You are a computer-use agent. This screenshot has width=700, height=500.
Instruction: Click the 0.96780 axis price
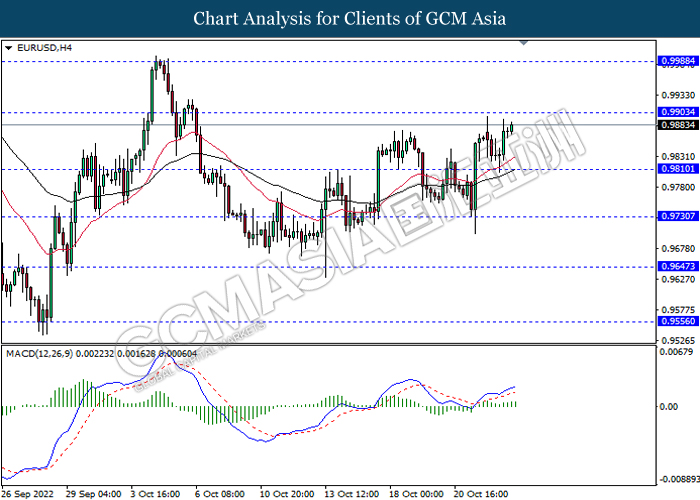pyautogui.click(x=678, y=249)
